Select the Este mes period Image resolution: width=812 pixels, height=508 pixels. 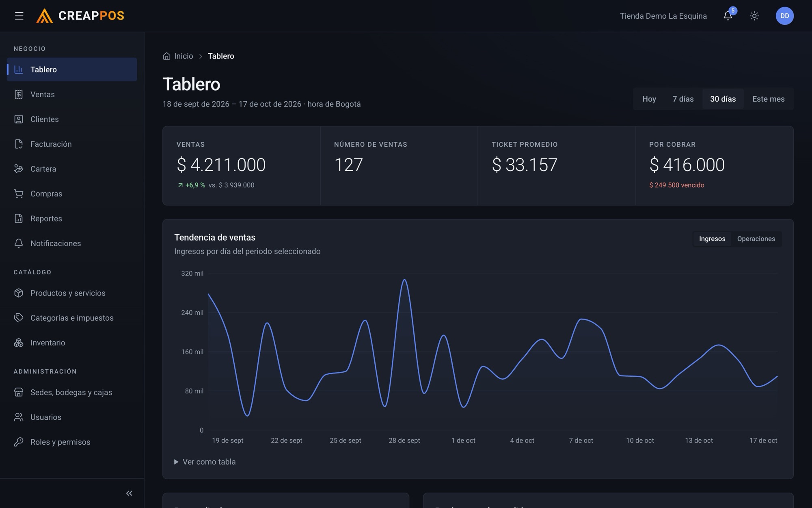tap(768, 99)
